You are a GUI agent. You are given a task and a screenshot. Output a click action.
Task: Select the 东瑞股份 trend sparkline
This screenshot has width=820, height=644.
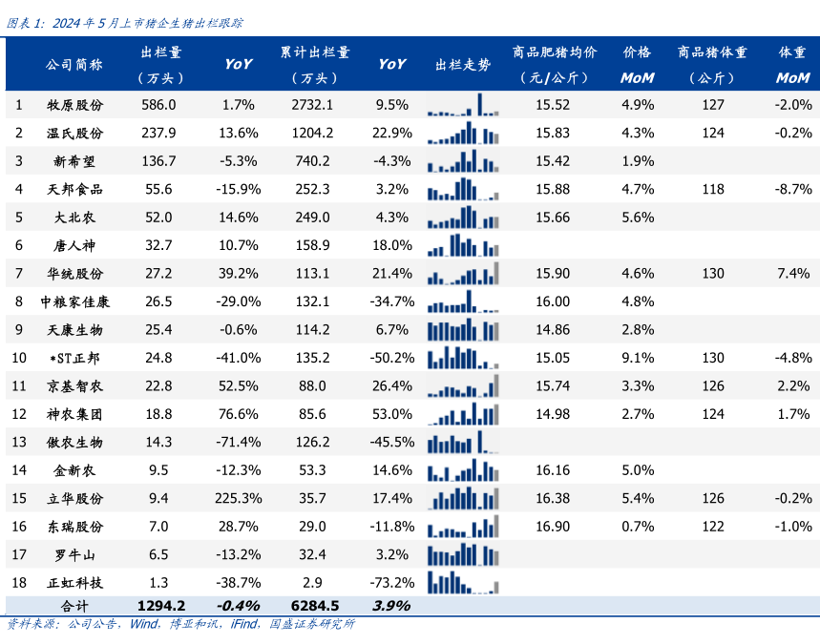coord(463,527)
